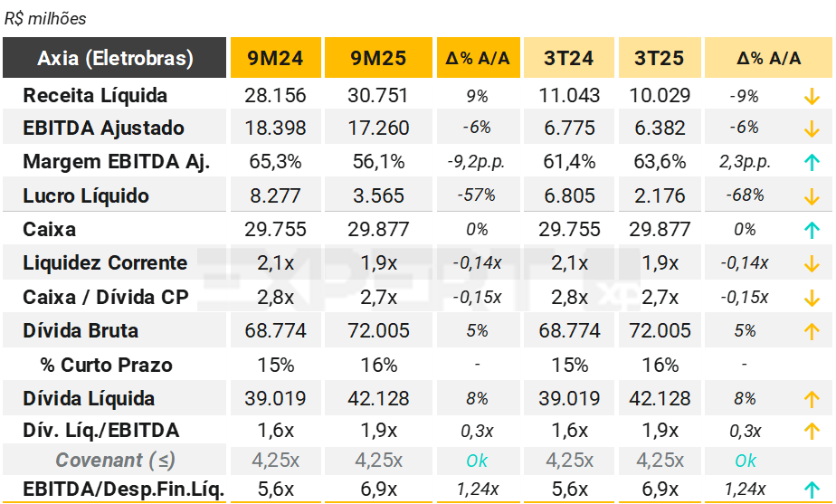Screen dimensions: 836x504
Task: Select the 9M24 column header
Action: click(276, 59)
